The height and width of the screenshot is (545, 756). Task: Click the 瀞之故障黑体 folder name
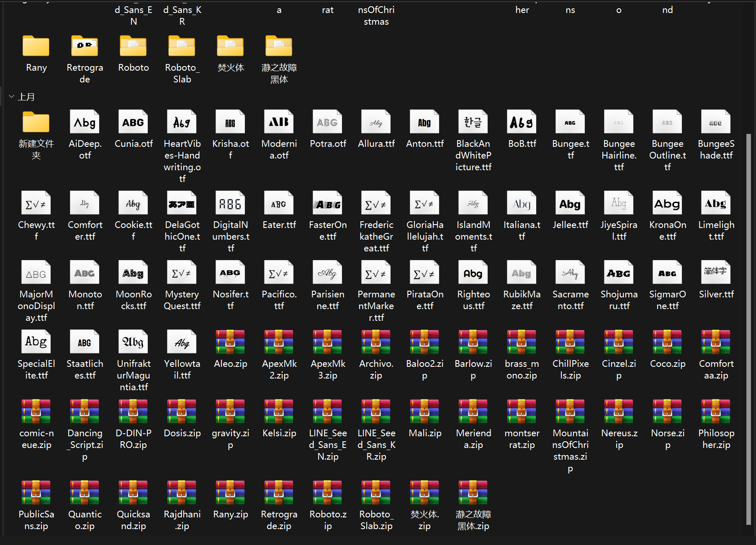coord(279,73)
